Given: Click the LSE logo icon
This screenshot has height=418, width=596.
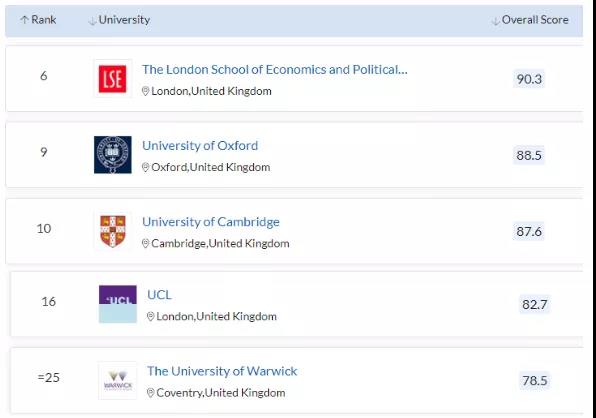Looking at the screenshot, I should click(113, 79).
